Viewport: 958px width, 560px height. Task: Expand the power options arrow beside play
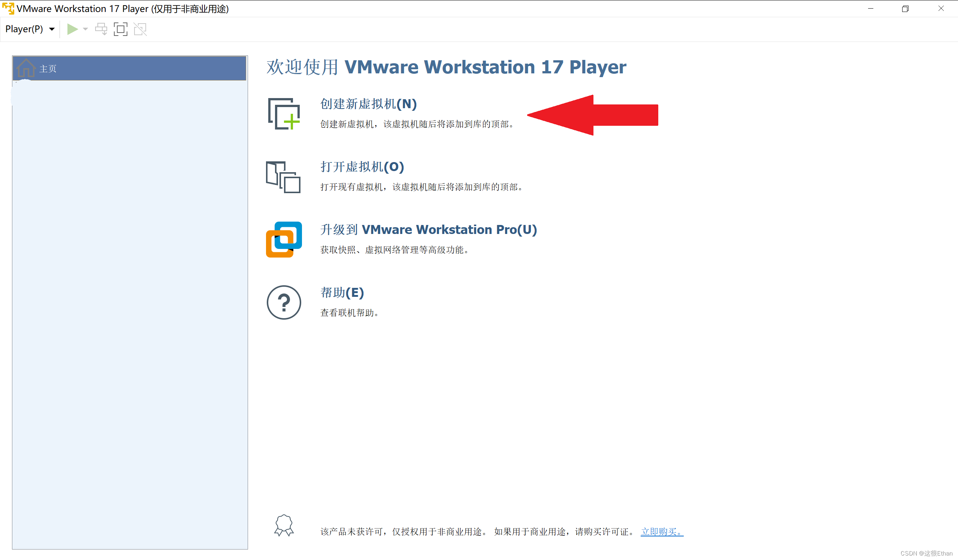85,29
